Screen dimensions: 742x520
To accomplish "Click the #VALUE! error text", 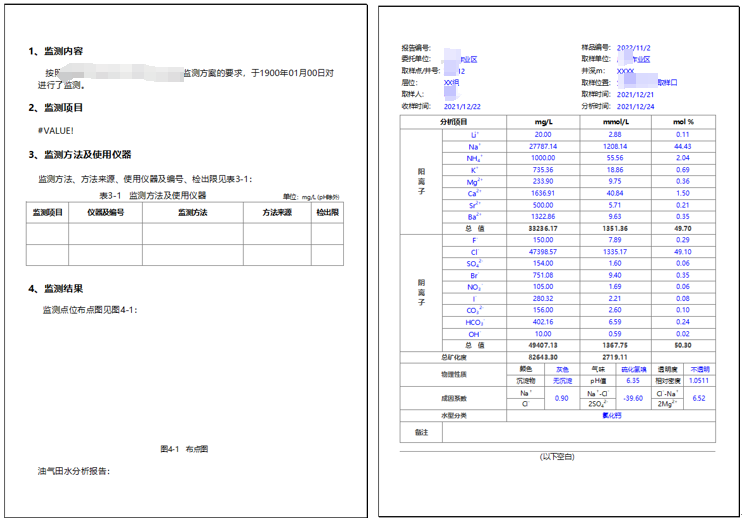I will 56,130.
